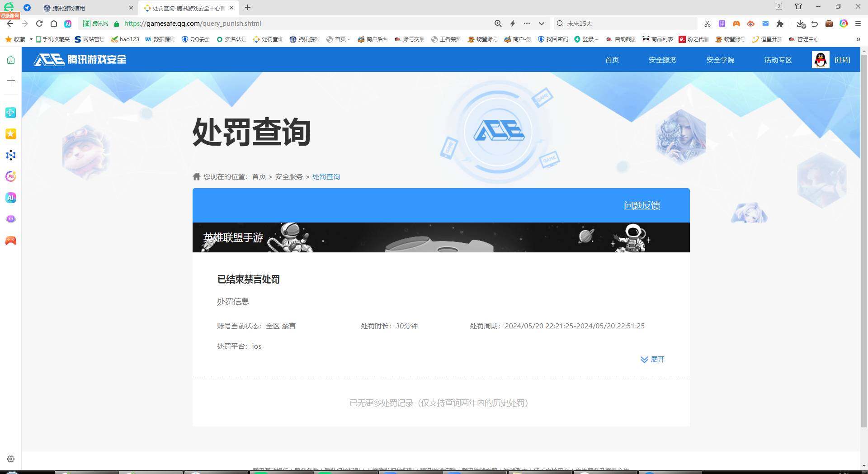868x474 pixels.
Task: Click the sidebar home icon
Action: click(x=11, y=60)
